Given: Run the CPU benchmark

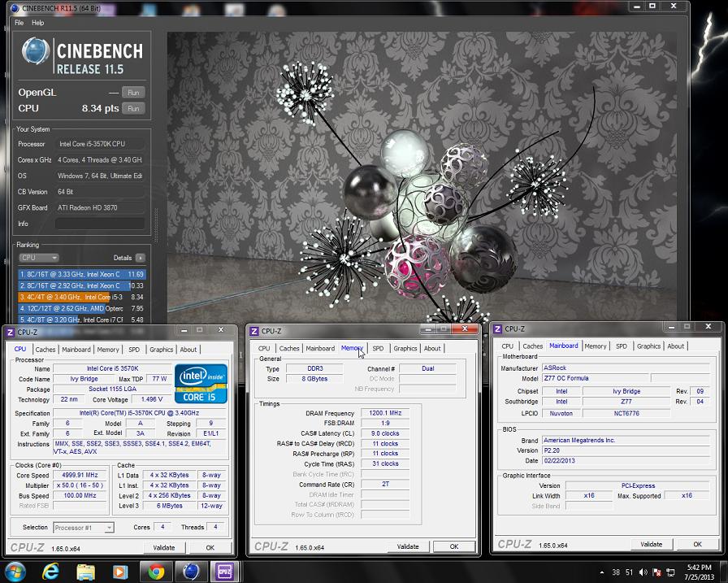Looking at the screenshot, I should click(x=133, y=108).
